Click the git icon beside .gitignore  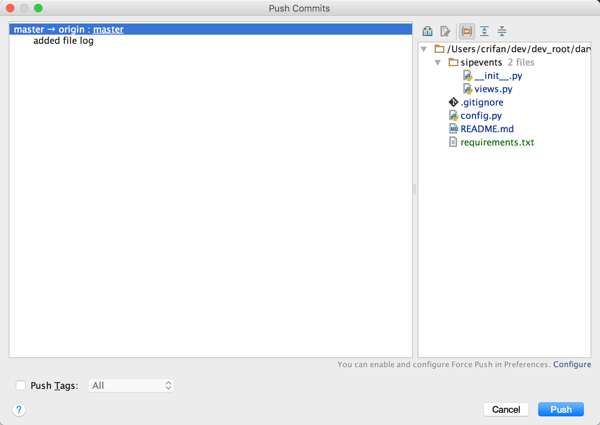(x=453, y=102)
